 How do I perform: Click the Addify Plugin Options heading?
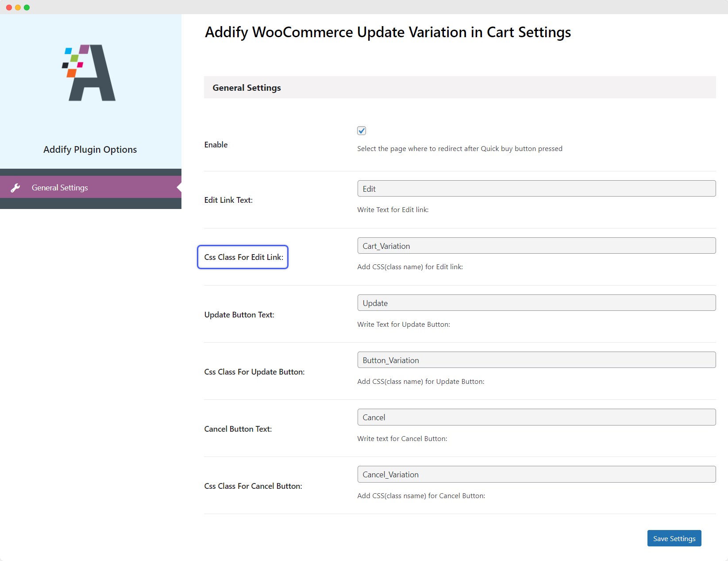click(x=90, y=150)
